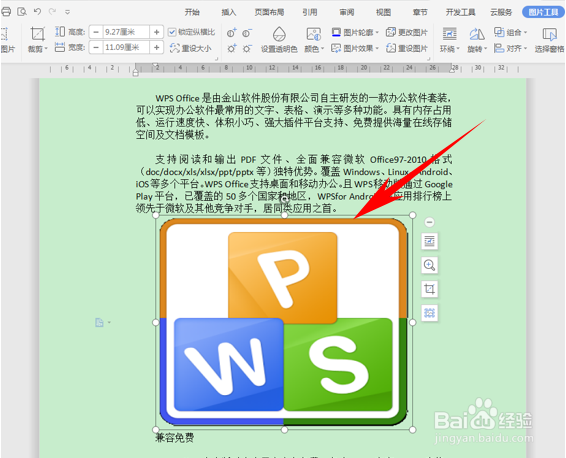Switch to 云服务 Cloud Services tab
Image resolution: width=566 pixels, height=458 pixels.
coord(501,12)
